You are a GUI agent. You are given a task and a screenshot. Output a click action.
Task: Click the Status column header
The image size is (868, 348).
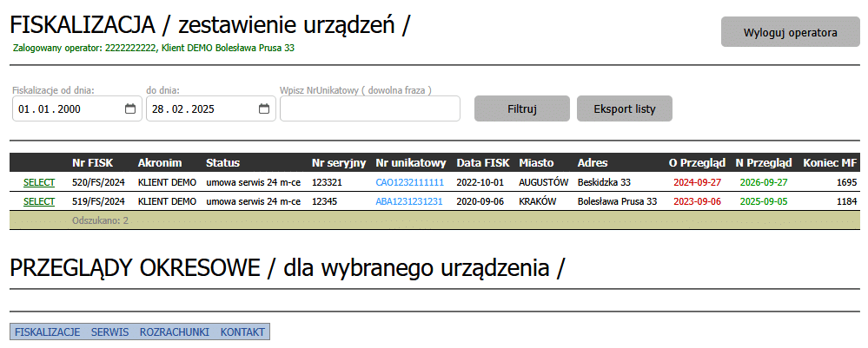(x=222, y=162)
